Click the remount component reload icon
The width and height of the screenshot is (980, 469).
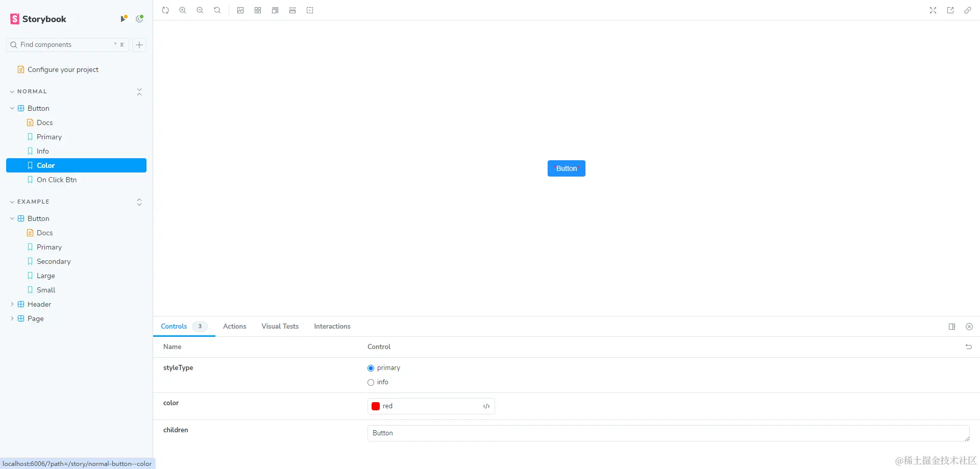pos(165,10)
